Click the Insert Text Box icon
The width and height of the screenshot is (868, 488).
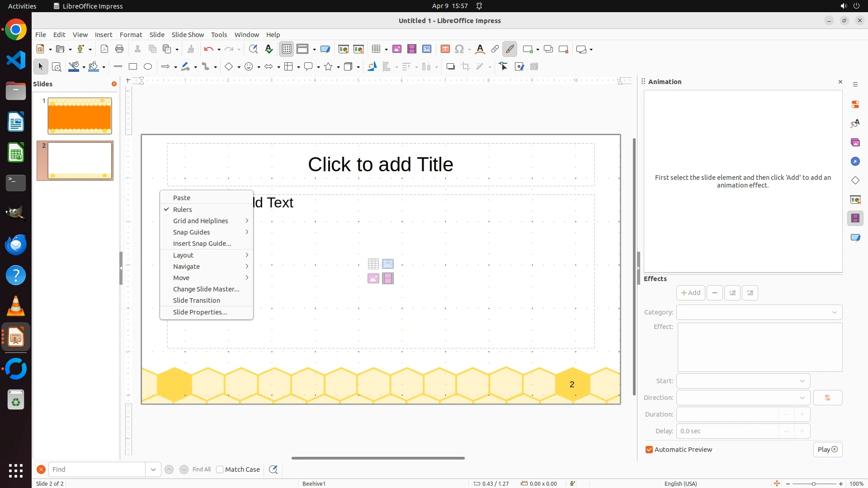445,49
